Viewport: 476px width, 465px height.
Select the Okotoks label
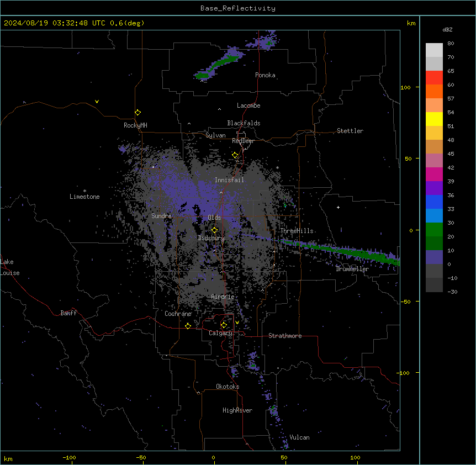pyautogui.click(x=228, y=387)
